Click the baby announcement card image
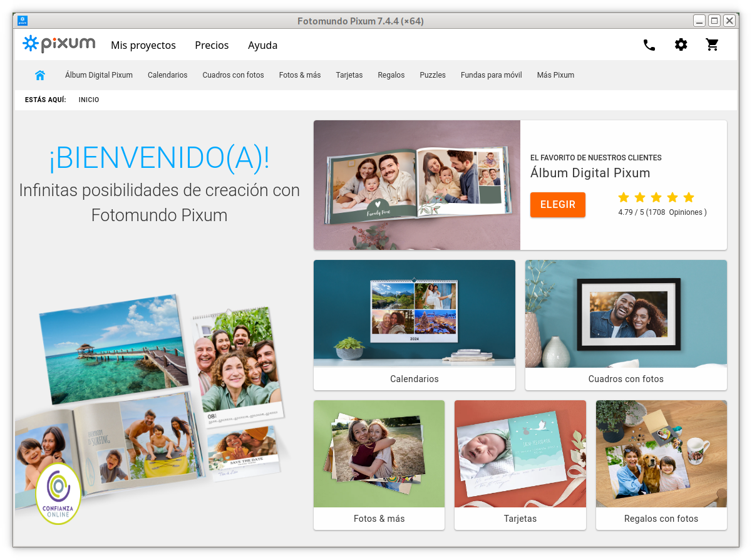The width and height of the screenshot is (752, 560). pos(520,454)
